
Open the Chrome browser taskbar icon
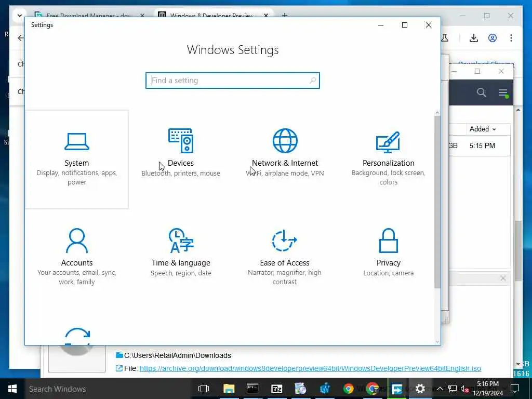349,389
